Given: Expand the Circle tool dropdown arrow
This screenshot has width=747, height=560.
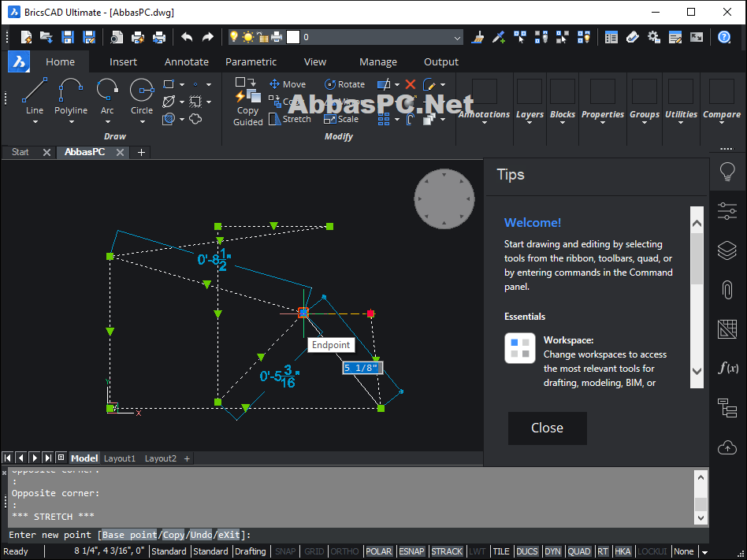Looking at the screenshot, I should tap(142, 122).
